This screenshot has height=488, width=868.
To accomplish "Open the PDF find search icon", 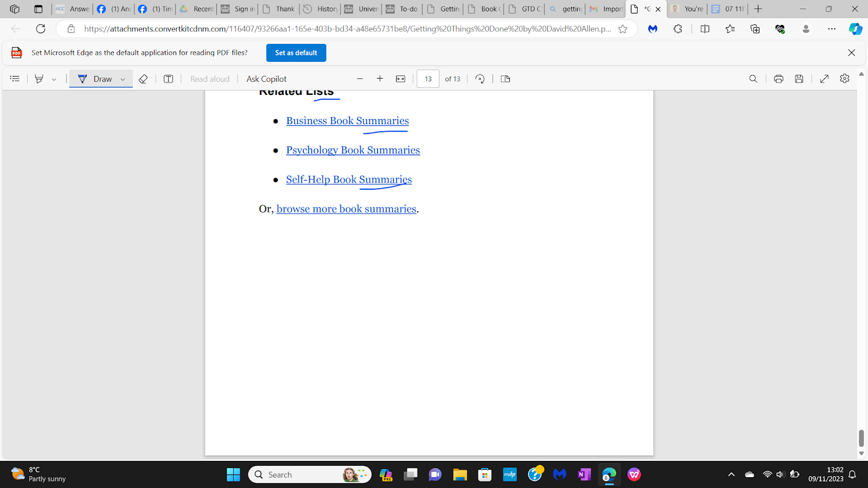I will 753,79.
